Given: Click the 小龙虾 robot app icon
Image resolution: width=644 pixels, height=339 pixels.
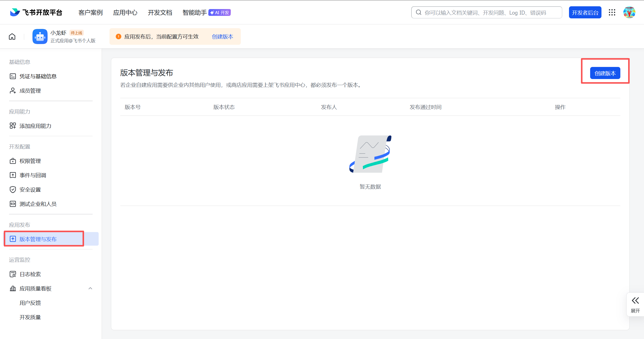Looking at the screenshot, I should pyautogui.click(x=40, y=36).
